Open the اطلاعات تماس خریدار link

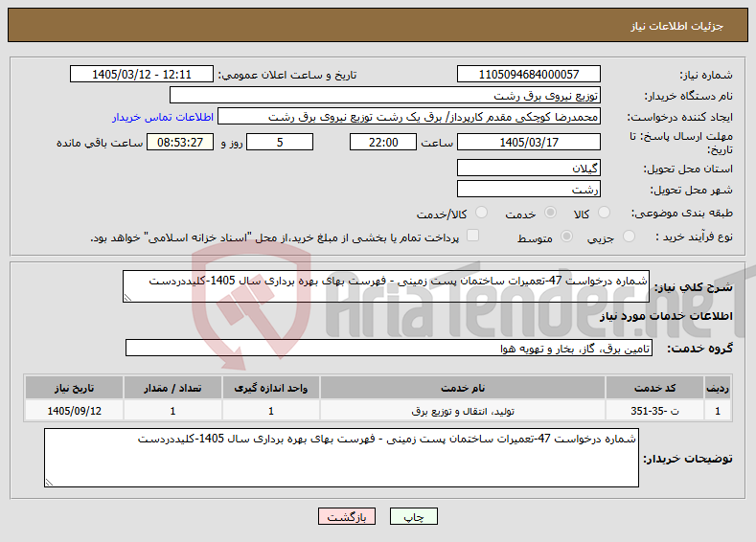coord(163,117)
